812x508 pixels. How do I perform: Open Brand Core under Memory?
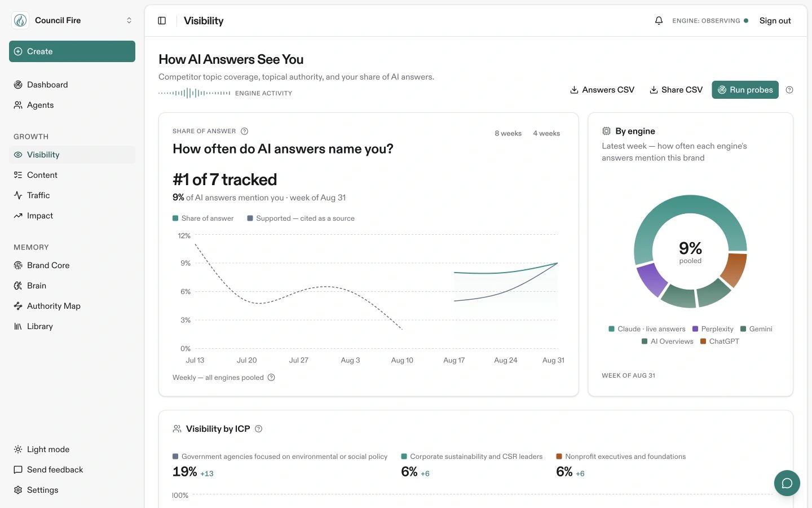tap(72, 265)
